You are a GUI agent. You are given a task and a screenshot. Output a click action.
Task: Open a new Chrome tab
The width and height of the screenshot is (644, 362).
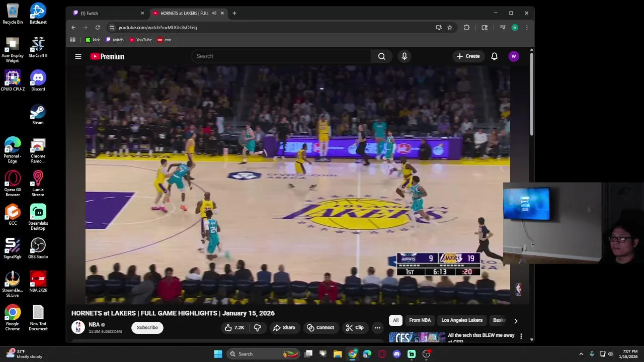[234, 13]
